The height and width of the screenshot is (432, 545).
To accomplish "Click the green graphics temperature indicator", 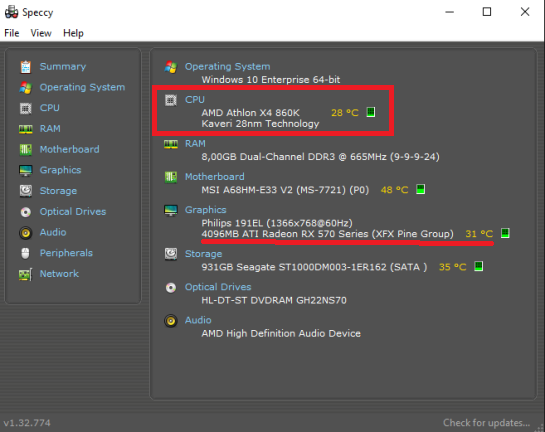I will [x=505, y=233].
